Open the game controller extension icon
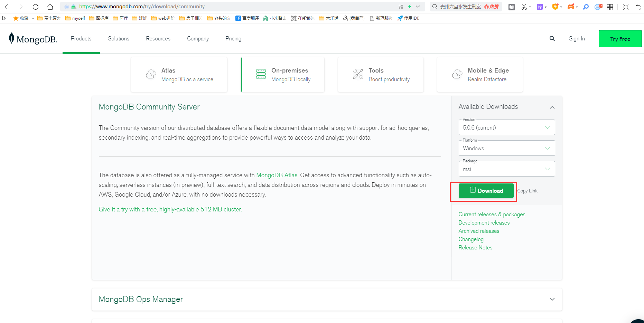The height and width of the screenshot is (323, 644). (571, 7)
